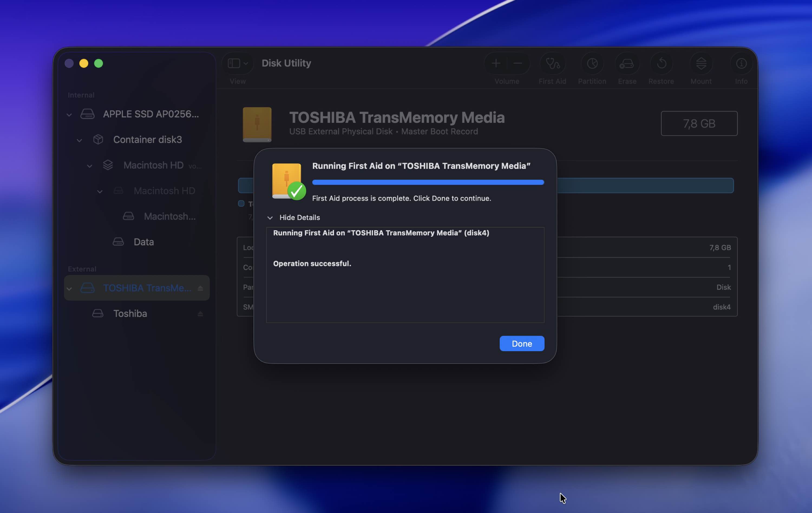The width and height of the screenshot is (812, 513).
Task: Open the Info toolbar icon
Action: pyautogui.click(x=741, y=63)
